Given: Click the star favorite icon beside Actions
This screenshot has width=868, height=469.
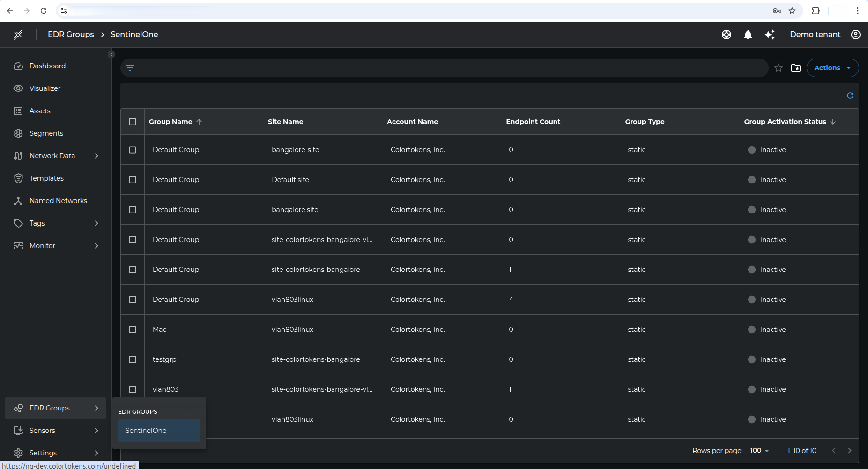Looking at the screenshot, I should tap(778, 68).
